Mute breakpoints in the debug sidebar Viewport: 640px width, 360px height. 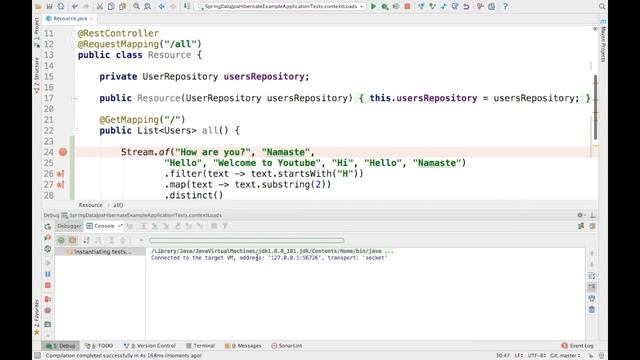pyautogui.click(x=48, y=311)
